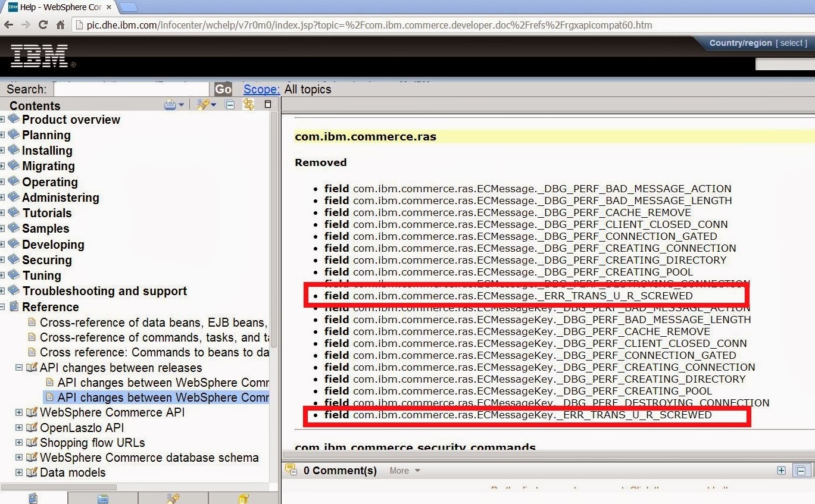Viewport: 815px width, 504px height.
Task: Expand the Migrating tree node
Action: 2,166
